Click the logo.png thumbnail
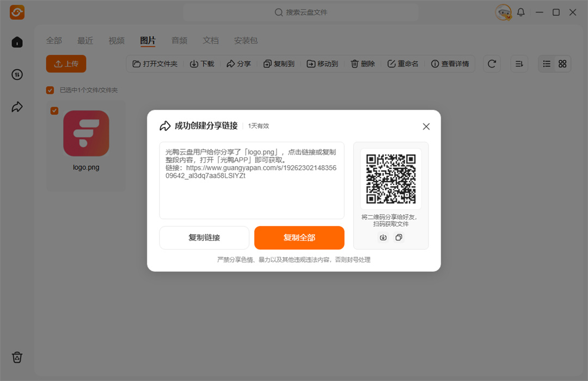 pos(86,133)
